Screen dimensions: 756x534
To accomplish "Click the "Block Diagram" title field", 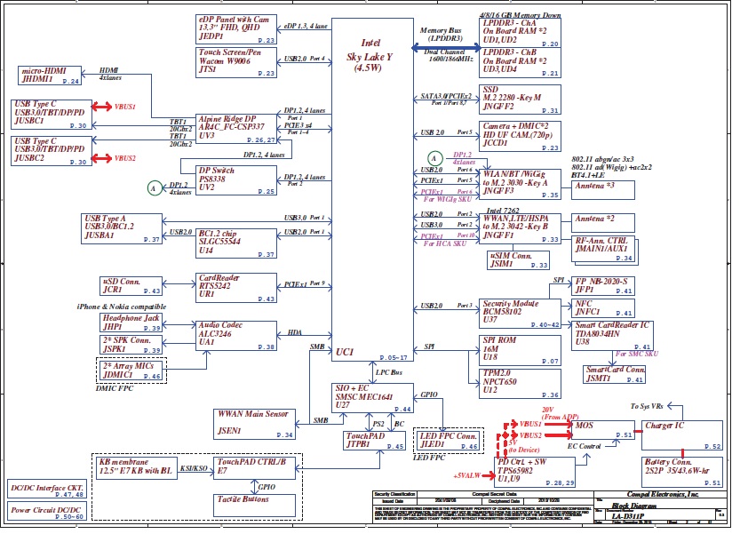I will [634, 506].
